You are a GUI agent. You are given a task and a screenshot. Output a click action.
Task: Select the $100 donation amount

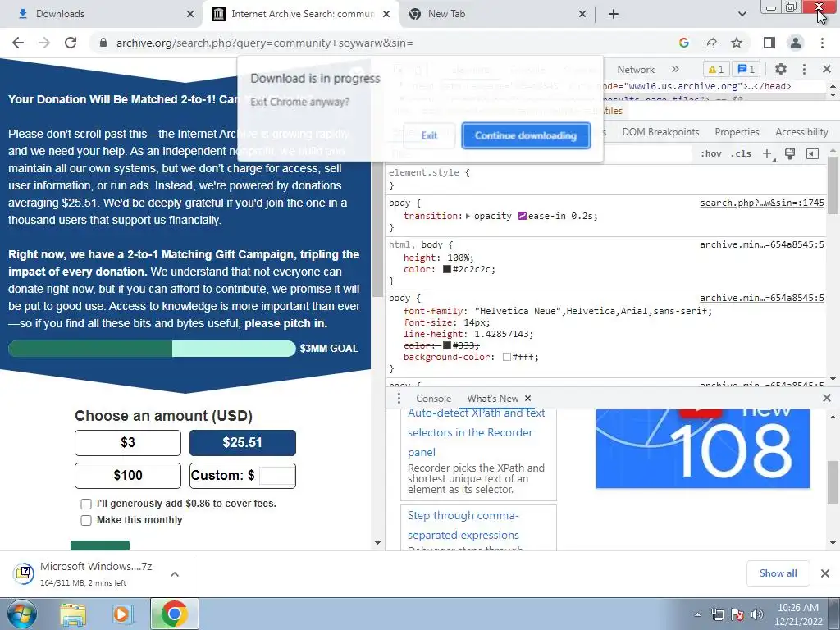pyautogui.click(x=127, y=475)
